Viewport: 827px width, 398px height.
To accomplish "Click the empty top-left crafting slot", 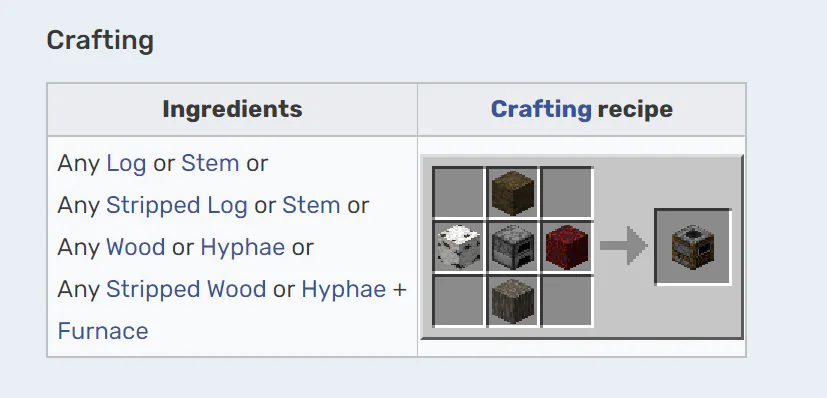I will coord(458,193).
